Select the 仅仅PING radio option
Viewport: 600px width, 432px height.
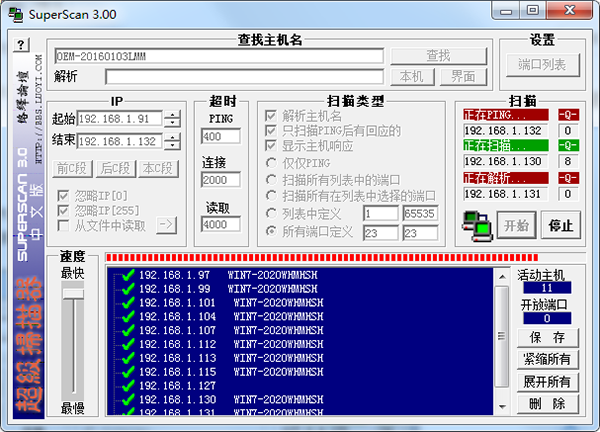(x=271, y=164)
